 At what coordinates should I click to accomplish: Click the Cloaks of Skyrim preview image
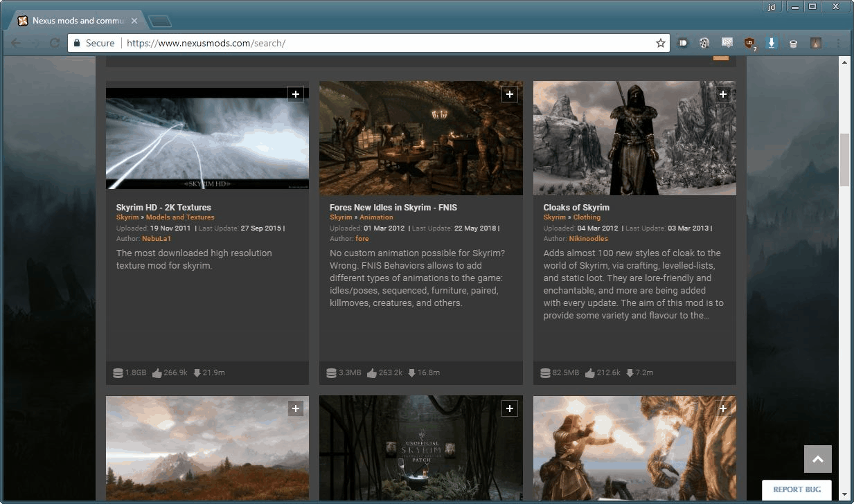634,138
